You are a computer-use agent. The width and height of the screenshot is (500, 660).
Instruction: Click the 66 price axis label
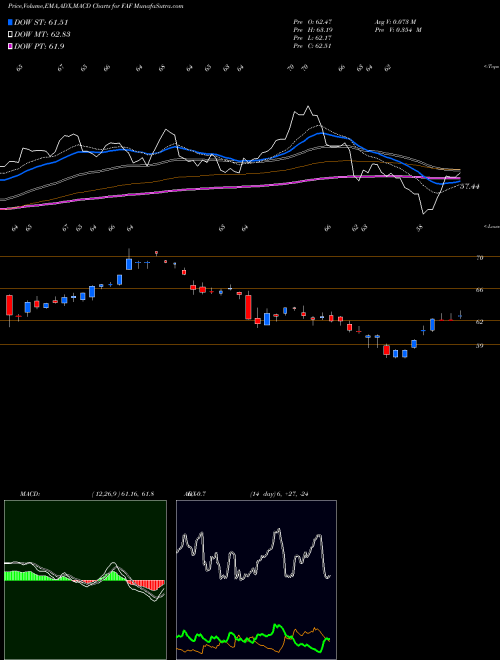pyautogui.click(x=479, y=290)
